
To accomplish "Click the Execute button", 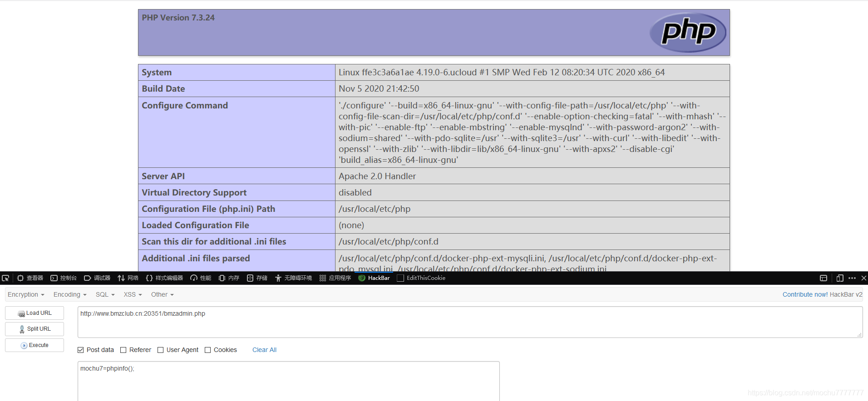I will [35, 345].
